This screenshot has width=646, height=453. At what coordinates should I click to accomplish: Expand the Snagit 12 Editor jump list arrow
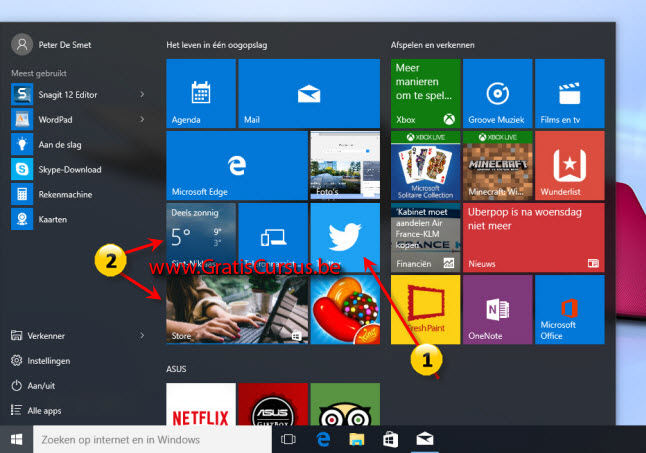pos(142,94)
